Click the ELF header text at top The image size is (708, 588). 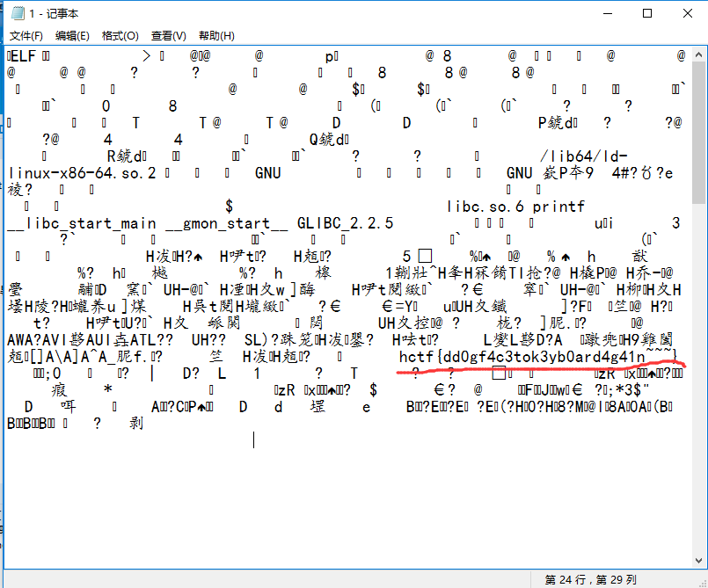[x=26, y=56]
